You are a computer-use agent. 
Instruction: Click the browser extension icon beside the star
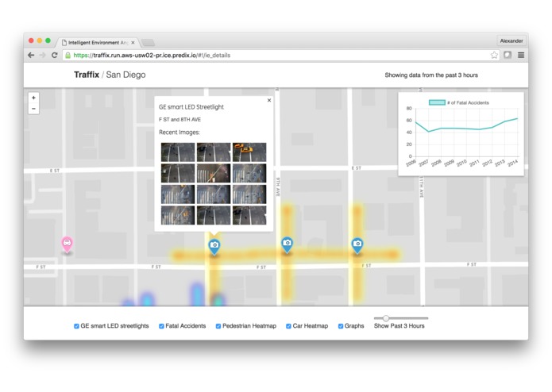(x=508, y=55)
